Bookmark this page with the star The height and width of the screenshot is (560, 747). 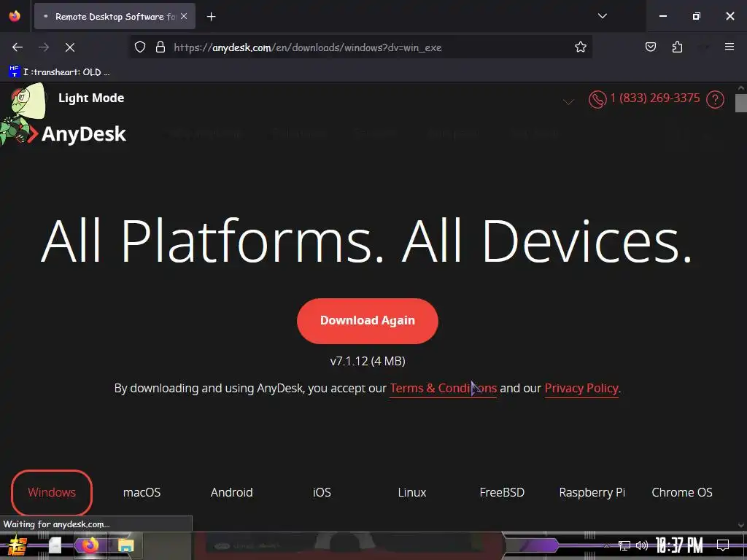point(580,47)
